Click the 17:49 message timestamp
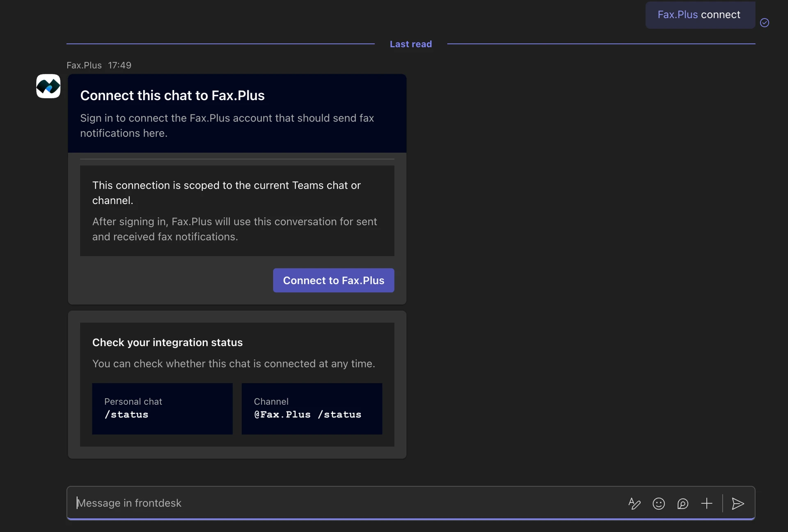This screenshot has width=788, height=532. coord(119,65)
